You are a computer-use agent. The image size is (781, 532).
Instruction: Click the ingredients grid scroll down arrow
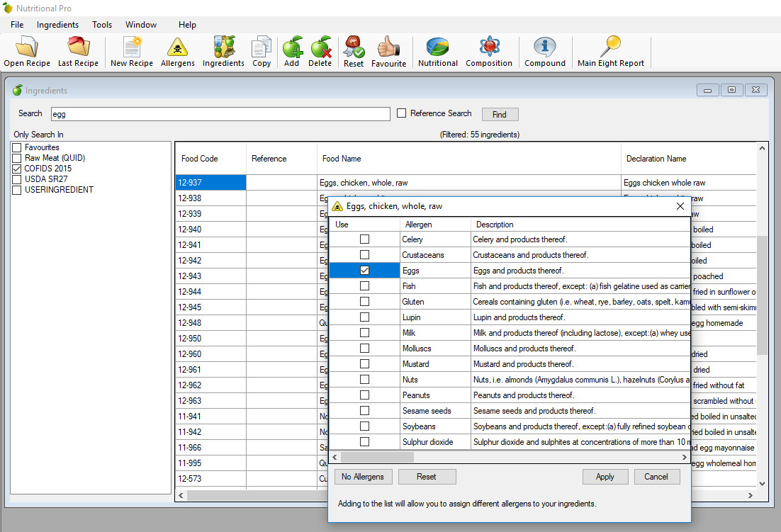(762, 483)
